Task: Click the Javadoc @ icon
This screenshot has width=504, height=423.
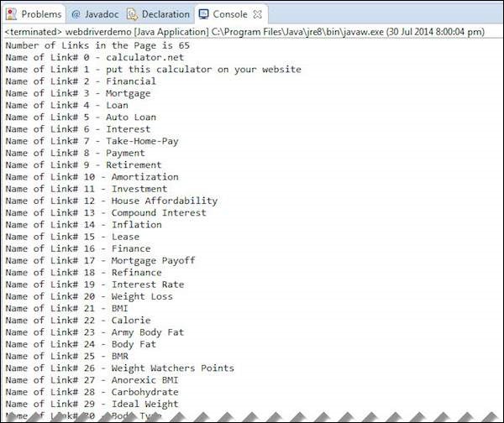Action: tap(76, 14)
